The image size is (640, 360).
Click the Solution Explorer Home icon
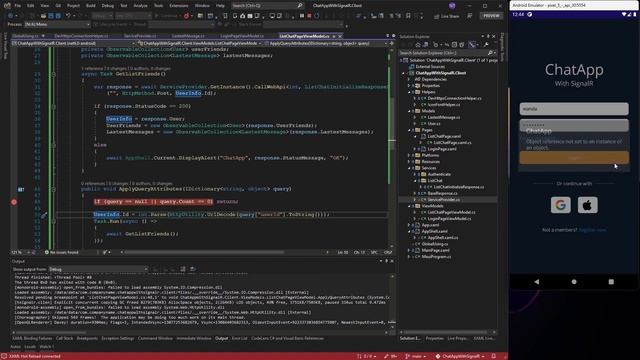point(418,44)
